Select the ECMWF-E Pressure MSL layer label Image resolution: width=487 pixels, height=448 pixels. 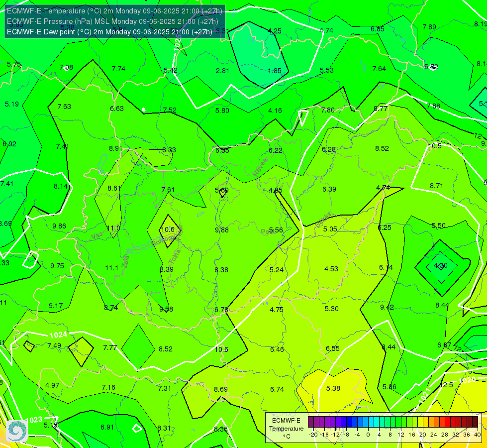(x=112, y=21)
